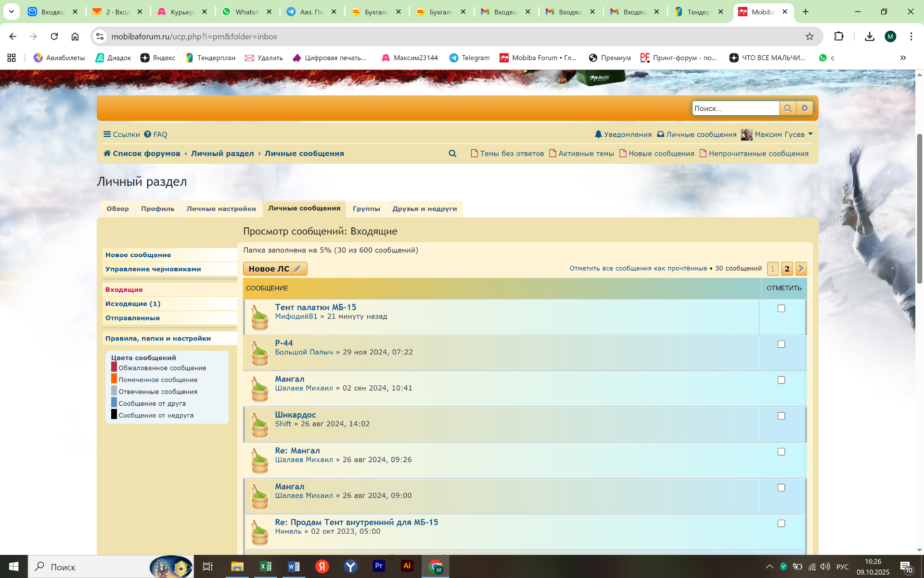Bookmark page with the star icon
This screenshot has width=924, height=578.
pyautogui.click(x=809, y=37)
